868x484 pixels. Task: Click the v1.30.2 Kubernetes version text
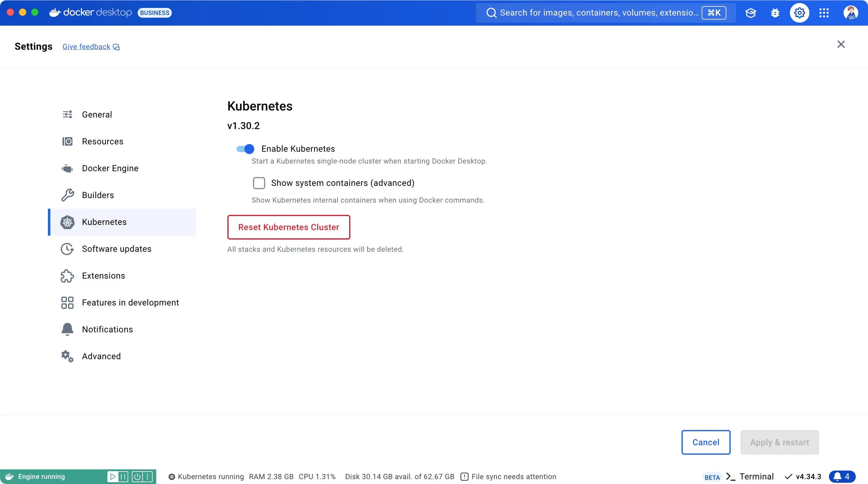tap(243, 126)
